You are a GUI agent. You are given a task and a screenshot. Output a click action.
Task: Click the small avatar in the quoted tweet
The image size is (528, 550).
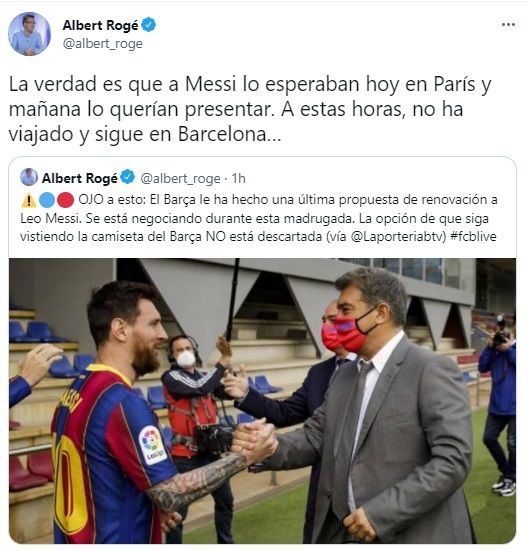click(x=29, y=177)
